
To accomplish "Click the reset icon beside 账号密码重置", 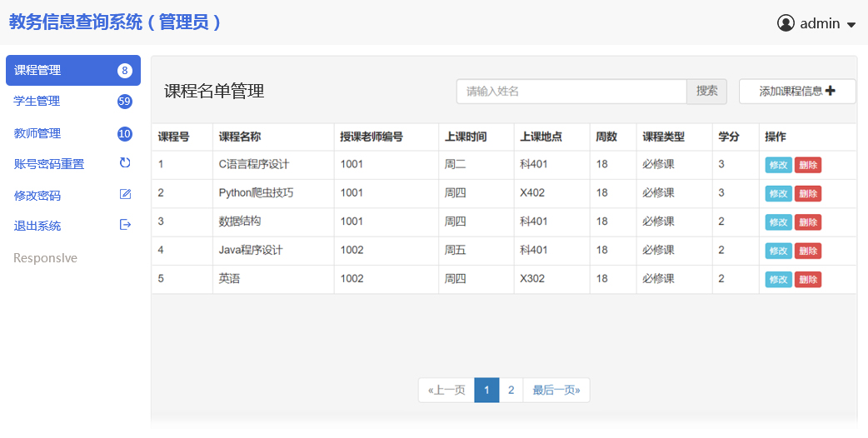I will pos(125,163).
